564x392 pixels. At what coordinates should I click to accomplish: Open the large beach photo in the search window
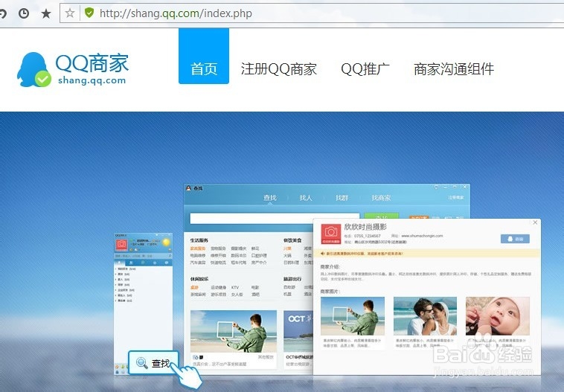(234, 331)
